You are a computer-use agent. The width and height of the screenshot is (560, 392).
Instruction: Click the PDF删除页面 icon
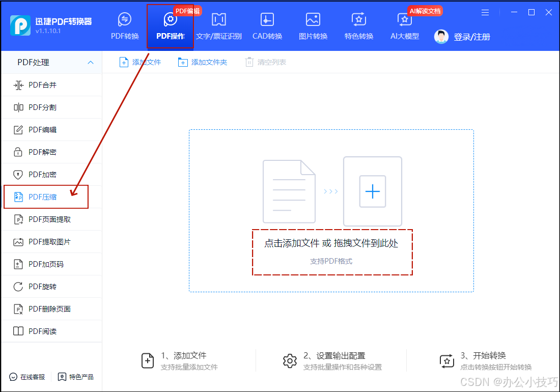pyautogui.click(x=18, y=309)
